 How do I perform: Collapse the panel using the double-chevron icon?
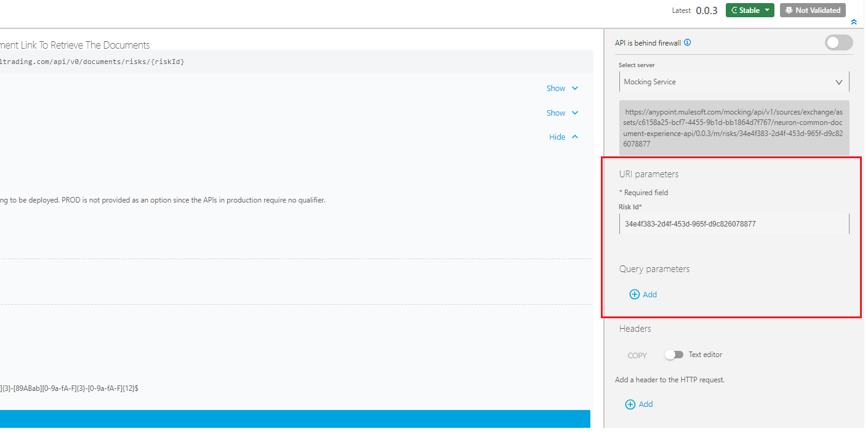[x=853, y=22]
